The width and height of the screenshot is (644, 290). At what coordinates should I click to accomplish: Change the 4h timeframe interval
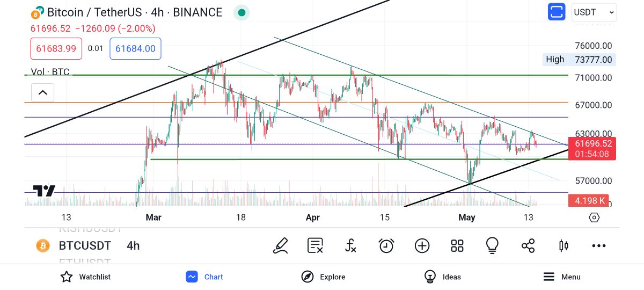(x=133, y=246)
